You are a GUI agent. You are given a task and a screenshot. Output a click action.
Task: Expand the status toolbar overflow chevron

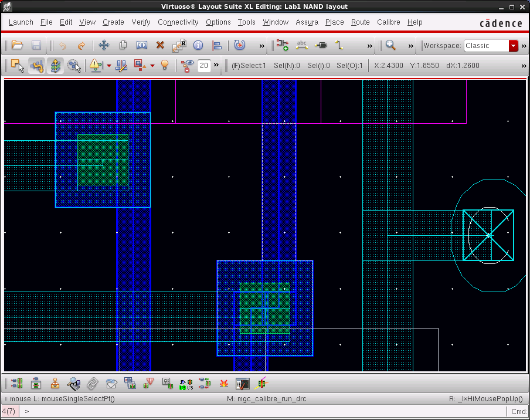click(x=524, y=66)
